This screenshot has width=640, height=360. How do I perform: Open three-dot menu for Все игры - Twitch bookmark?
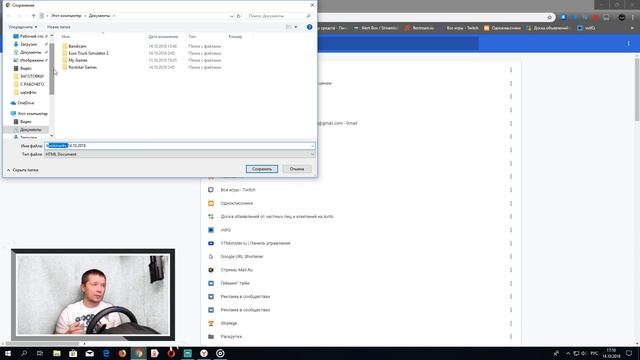click(x=511, y=190)
